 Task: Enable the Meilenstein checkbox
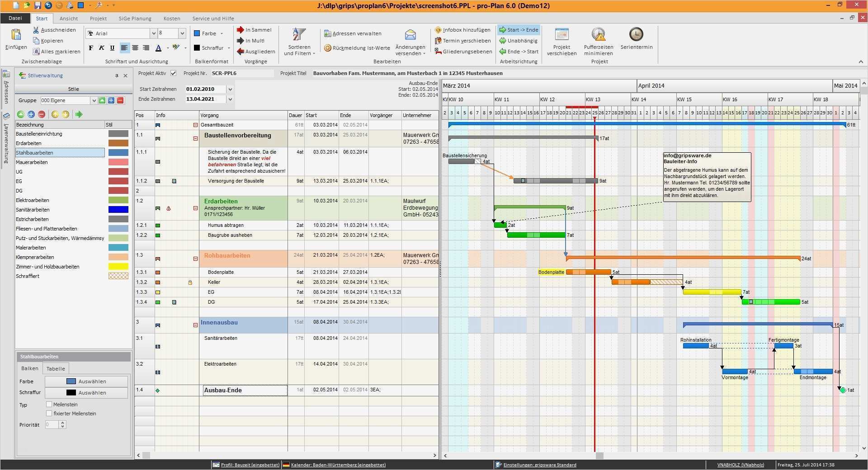pyautogui.click(x=49, y=404)
